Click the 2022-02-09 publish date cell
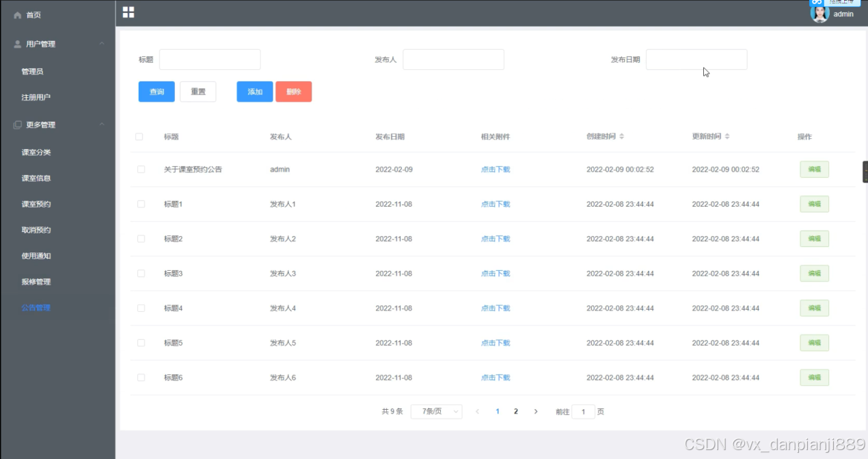The image size is (868, 459). click(394, 169)
